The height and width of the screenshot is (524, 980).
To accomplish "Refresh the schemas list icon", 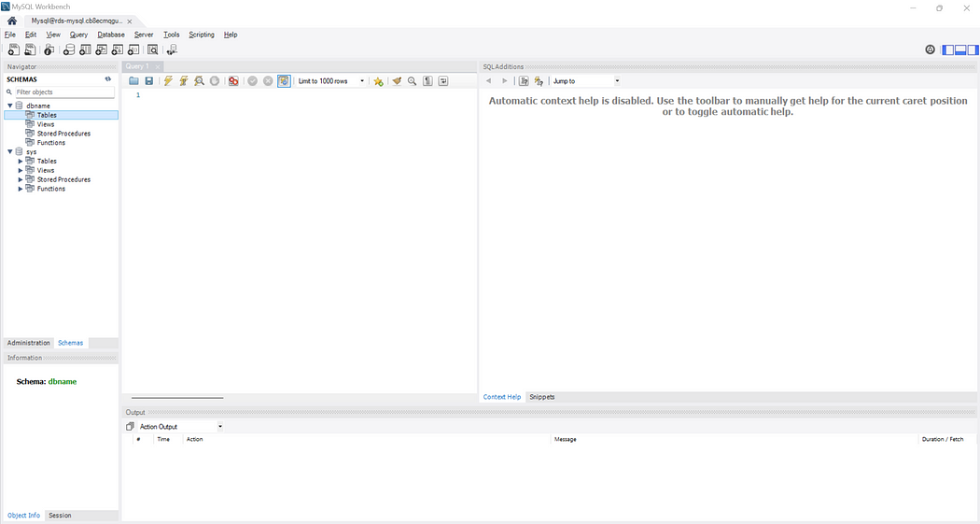I will pyautogui.click(x=108, y=79).
